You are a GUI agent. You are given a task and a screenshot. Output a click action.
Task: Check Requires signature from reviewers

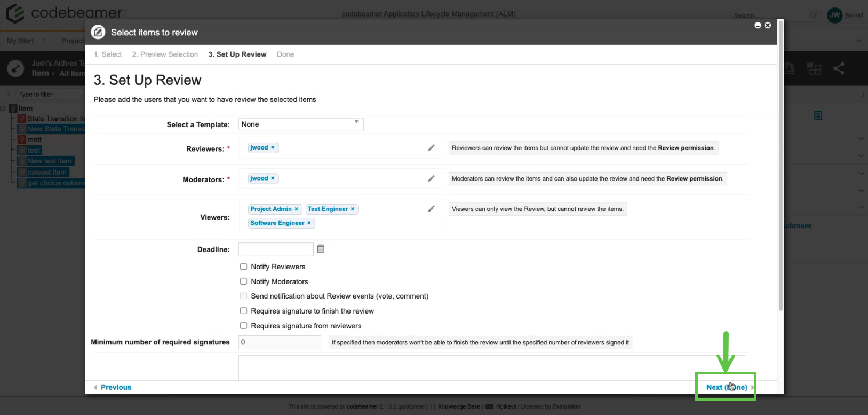click(x=243, y=326)
